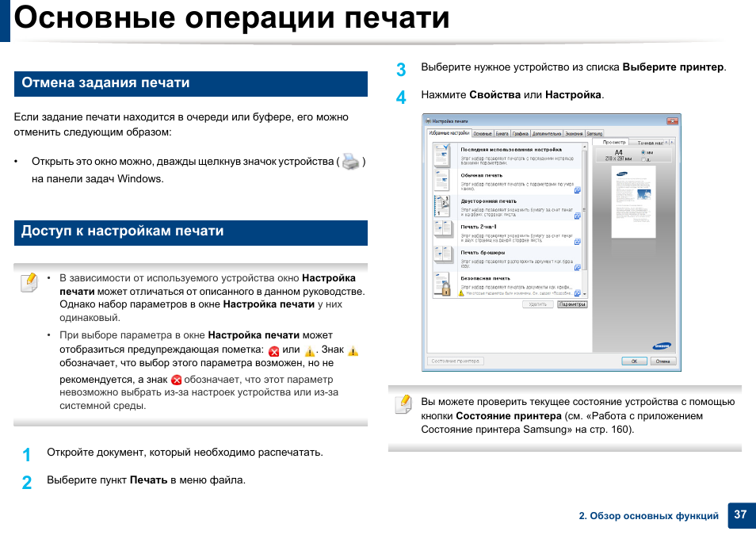Click details icon on Обычная печать row

[577, 190]
